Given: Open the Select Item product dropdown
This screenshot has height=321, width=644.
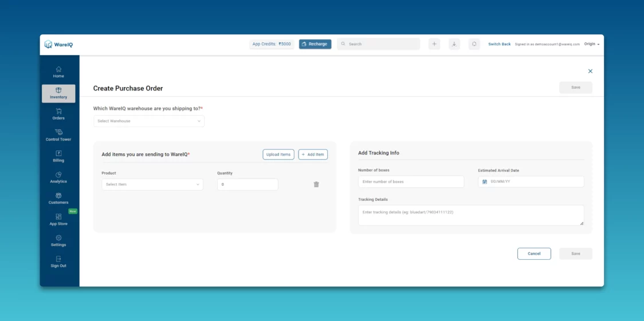Looking at the screenshot, I should [x=152, y=184].
